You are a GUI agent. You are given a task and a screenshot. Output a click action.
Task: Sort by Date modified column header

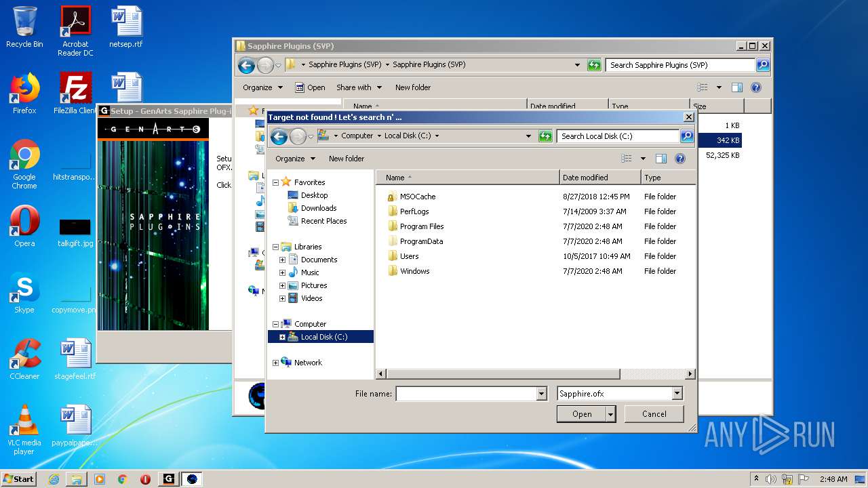[600, 178]
